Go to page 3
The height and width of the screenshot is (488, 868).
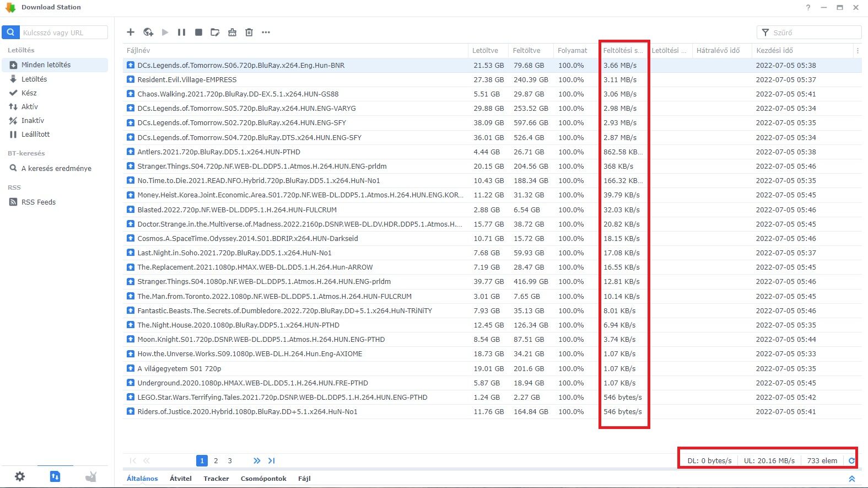230,460
